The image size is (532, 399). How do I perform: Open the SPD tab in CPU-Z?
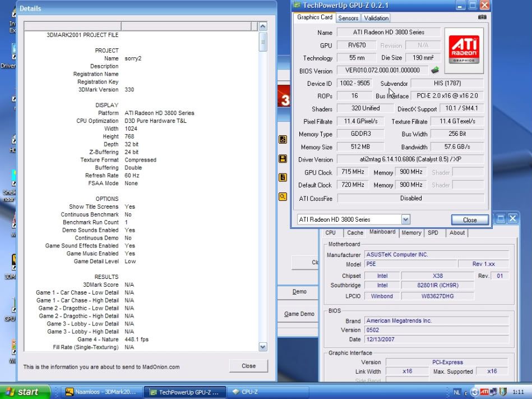pos(433,232)
